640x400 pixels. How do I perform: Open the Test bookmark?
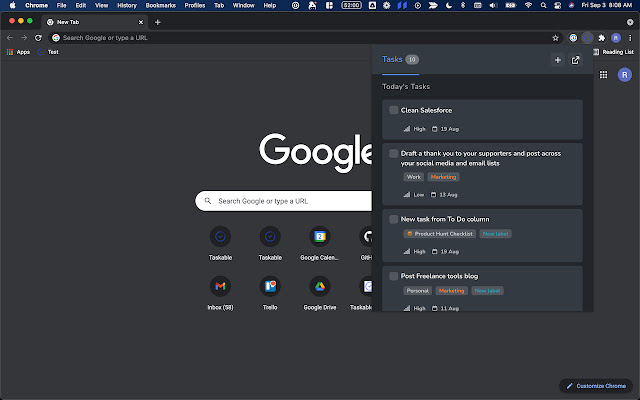coord(48,52)
